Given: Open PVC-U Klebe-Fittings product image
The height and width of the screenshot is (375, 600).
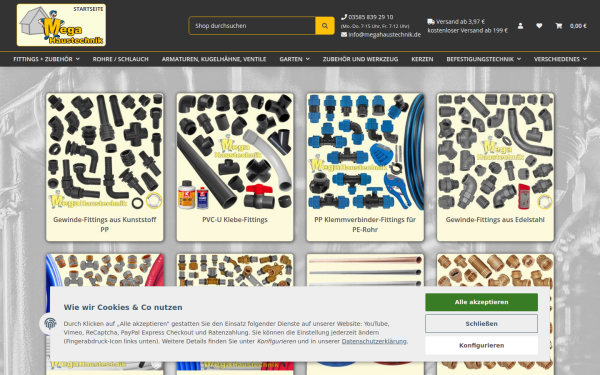Looking at the screenshot, I should (235, 152).
